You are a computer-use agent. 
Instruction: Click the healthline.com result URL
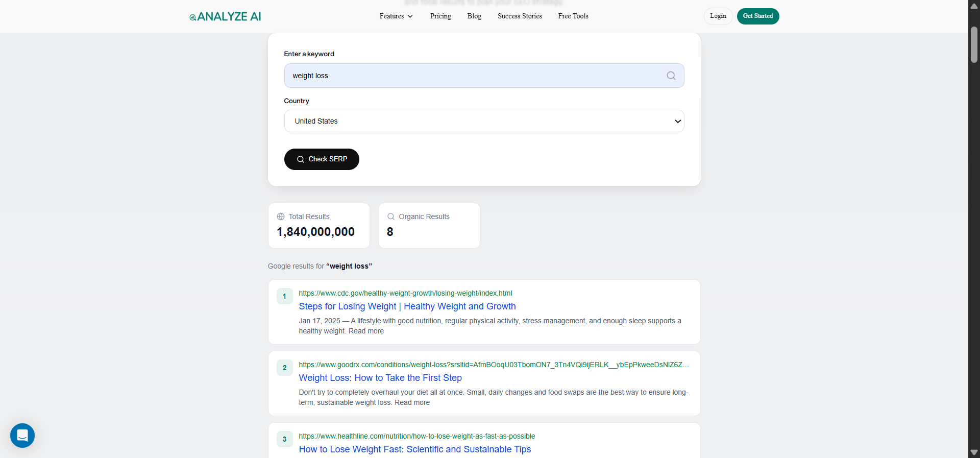pyautogui.click(x=417, y=436)
